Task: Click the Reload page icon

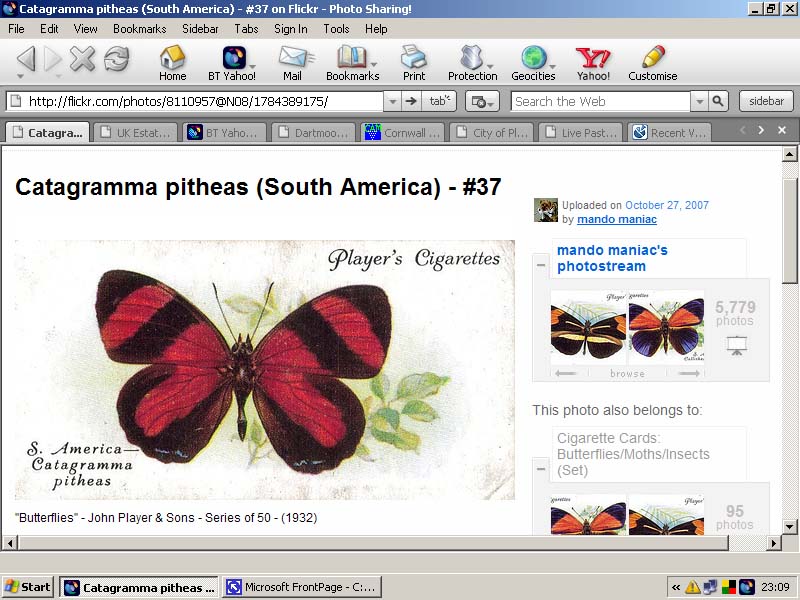Action: click(x=117, y=59)
